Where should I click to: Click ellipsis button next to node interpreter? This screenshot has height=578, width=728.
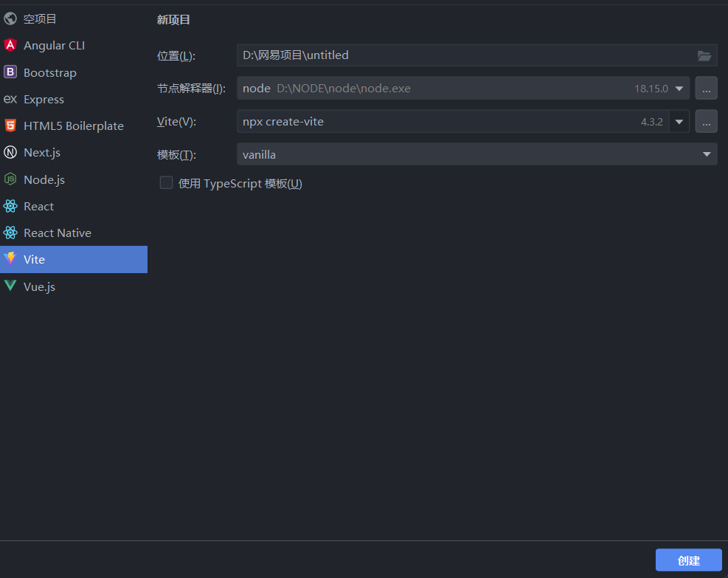pos(706,89)
